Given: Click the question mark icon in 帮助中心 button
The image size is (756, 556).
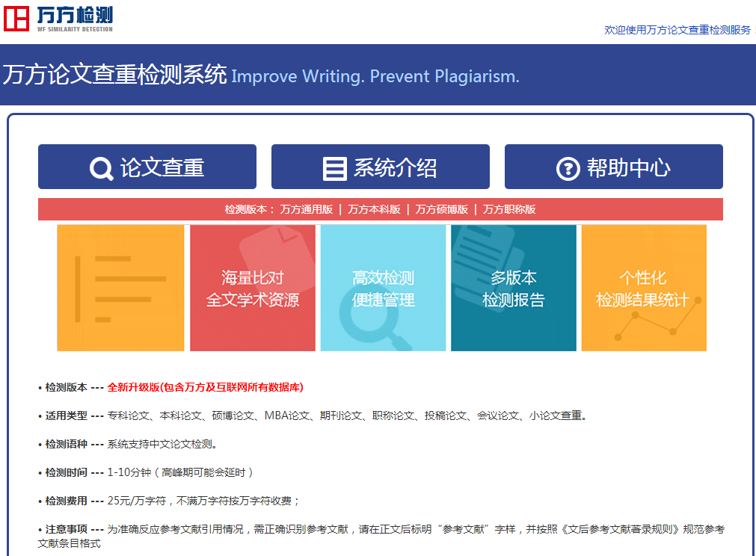Looking at the screenshot, I should click(568, 169).
